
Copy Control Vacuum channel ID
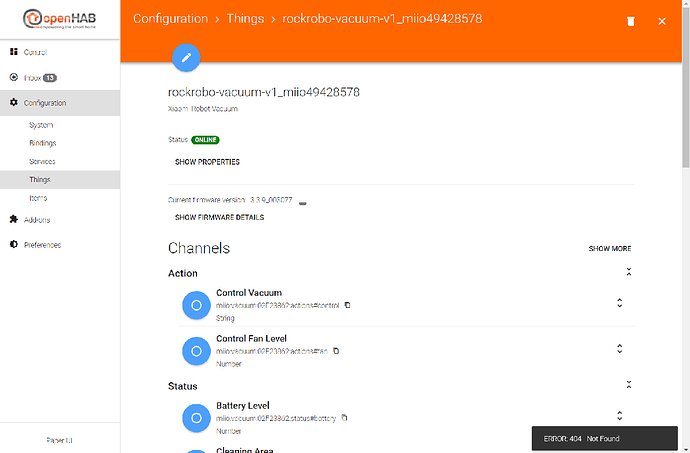(347, 305)
